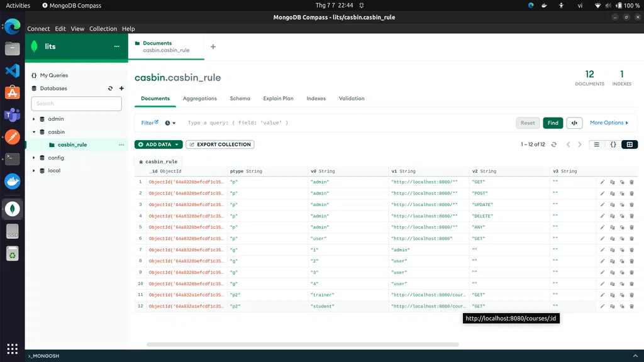Copy document in row 2
644x362 pixels.
[x=612, y=194]
